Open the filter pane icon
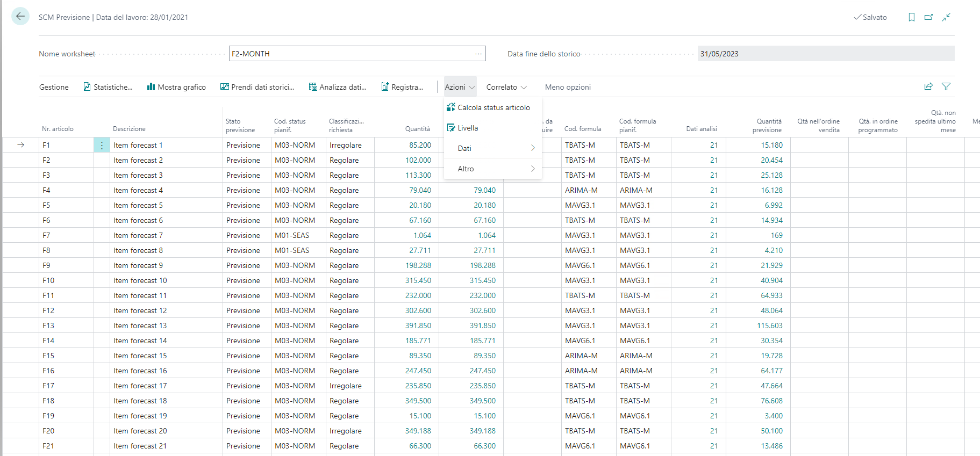The height and width of the screenshot is (456, 980). click(x=946, y=86)
